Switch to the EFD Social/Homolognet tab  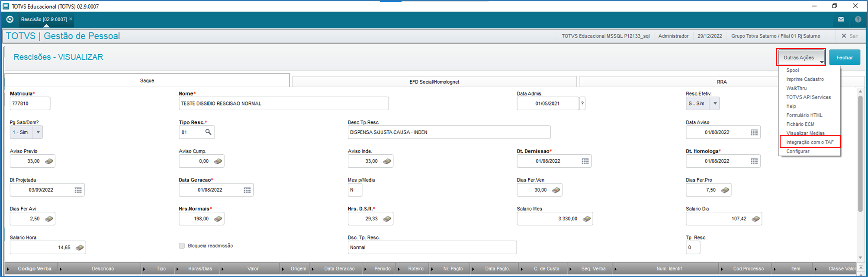434,82
